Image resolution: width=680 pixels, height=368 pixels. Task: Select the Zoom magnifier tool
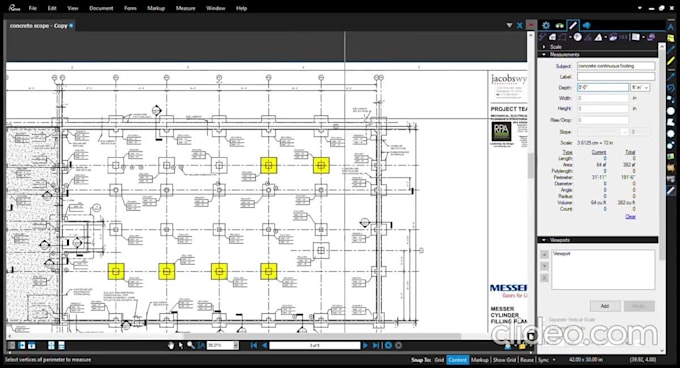point(191,345)
